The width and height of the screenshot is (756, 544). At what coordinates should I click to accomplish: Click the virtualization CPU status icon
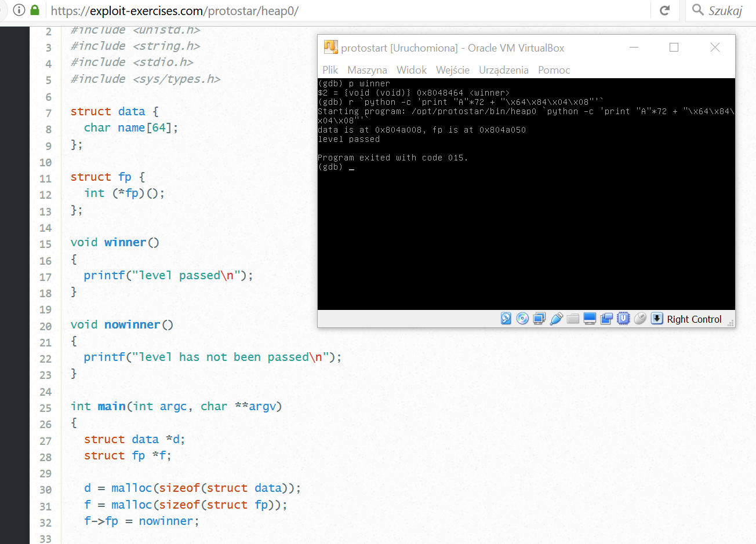623,318
